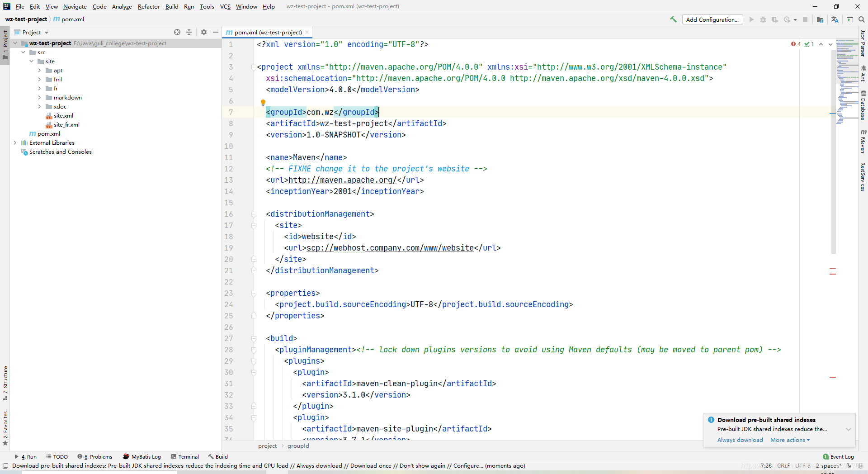Image resolution: width=868 pixels, height=474 pixels.
Task: Select the pom.xml (wz-test-project) editor tab
Action: click(268, 32)
